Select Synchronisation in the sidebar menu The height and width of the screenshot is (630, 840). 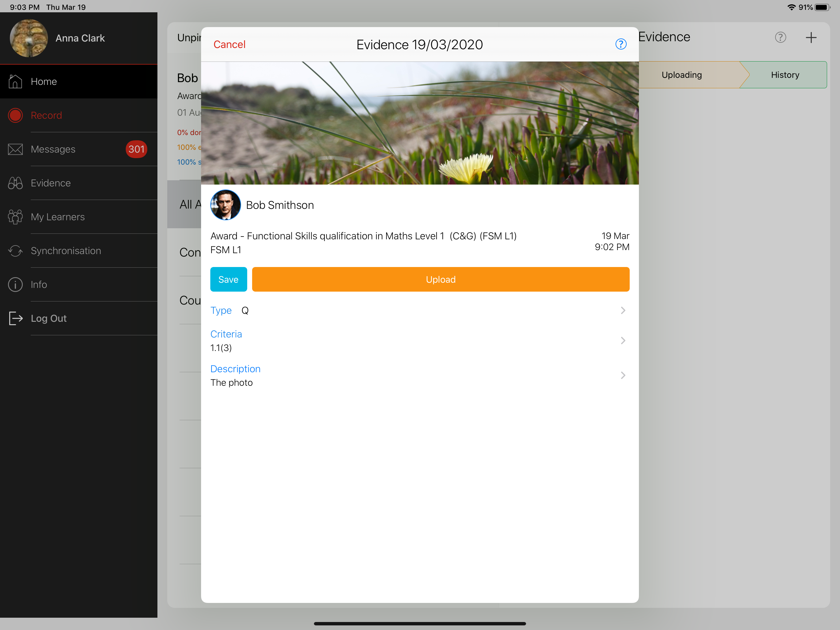click(x=79, y=250)
